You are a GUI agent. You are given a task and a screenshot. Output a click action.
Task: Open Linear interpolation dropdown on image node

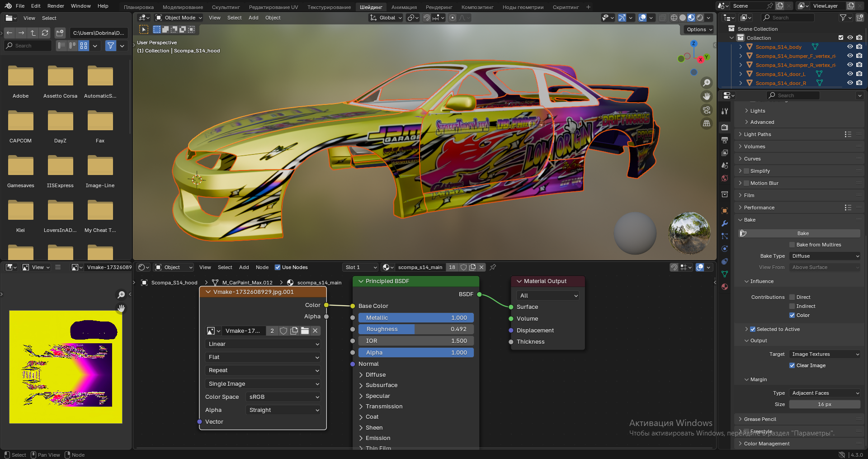tap(263, 344)
